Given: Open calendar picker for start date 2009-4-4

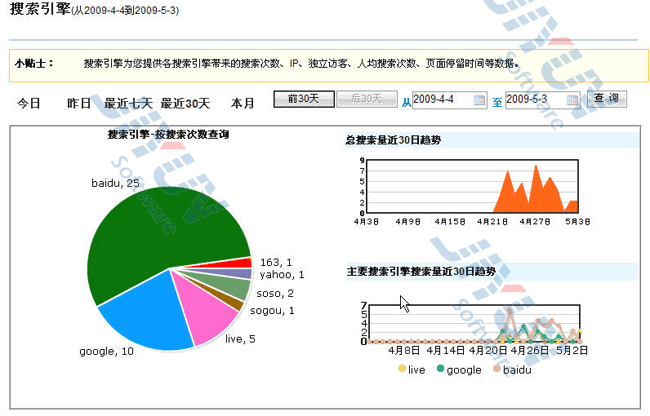Looking at the screenshot, I should pyautogui.click(x=479, y=100).
